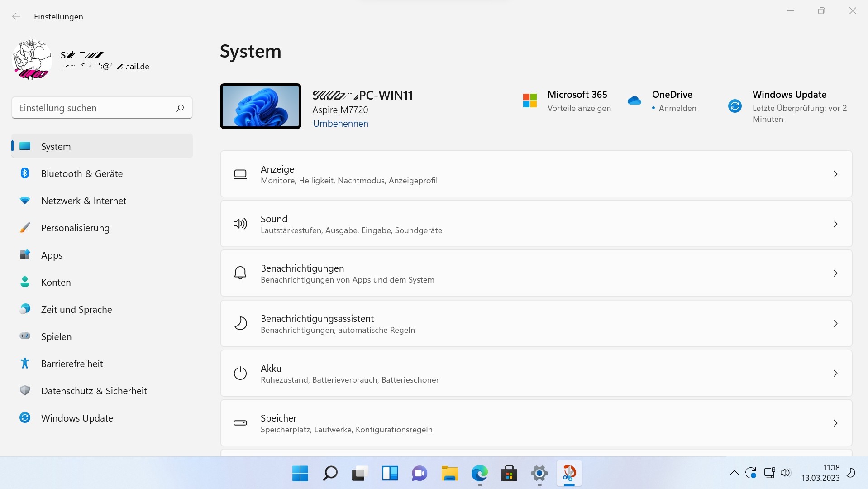
Task: Open the Anzeige settings row
Action: tap(536, 174)
